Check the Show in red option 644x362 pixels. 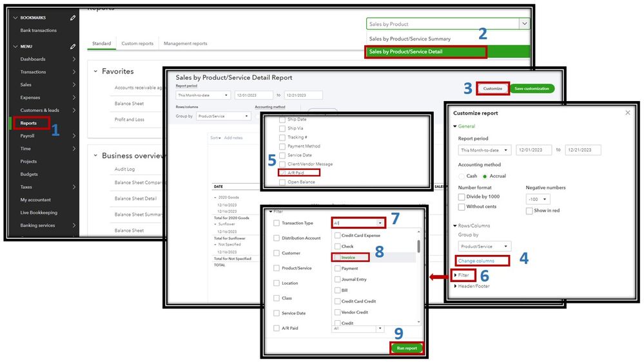coord(529,211)
